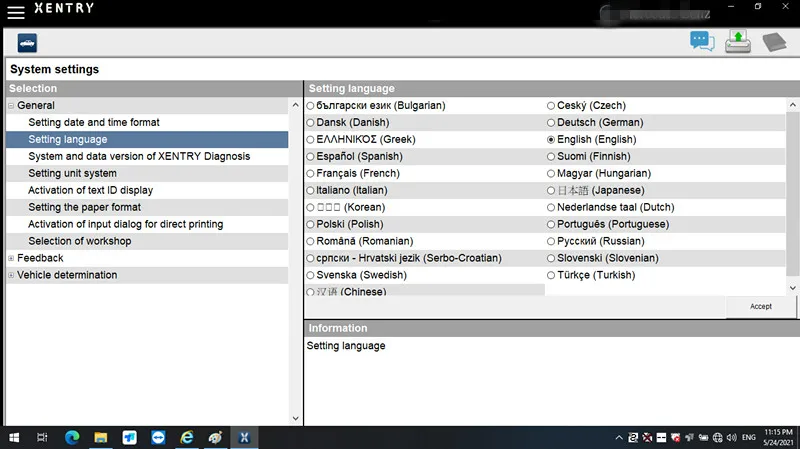Click the volume speaker icon
The width and height of the screenshot is (800, 449).
point(732,438)
